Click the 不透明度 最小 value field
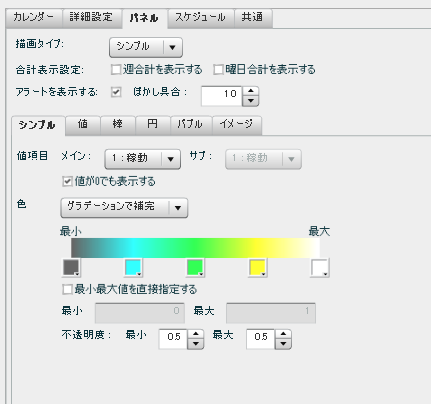The height and width of the screenshot is (404, 431). (173, 339)
